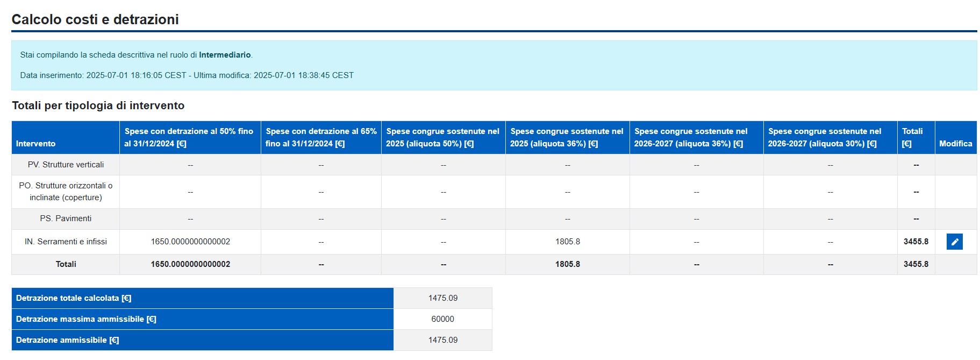Click 1650.0000000000002 in the Serramenti row

click(x=190, y=242)
